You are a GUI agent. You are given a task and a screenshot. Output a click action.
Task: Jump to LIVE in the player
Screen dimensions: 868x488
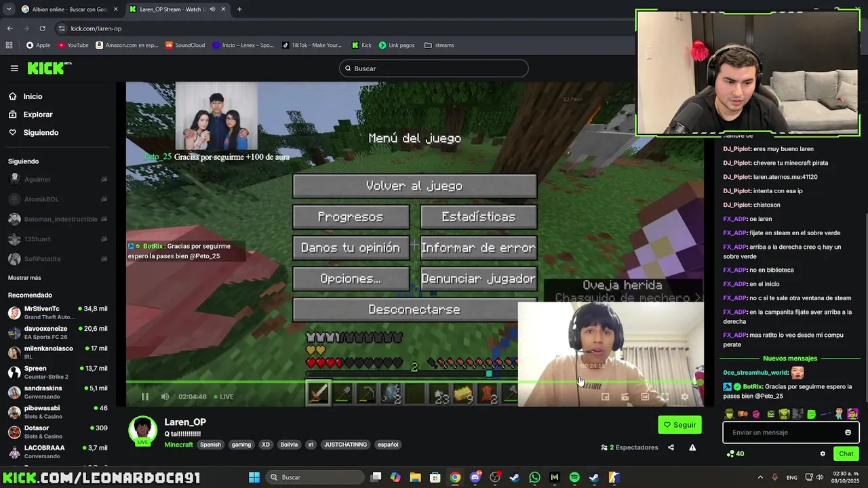(x=224, y=396)
